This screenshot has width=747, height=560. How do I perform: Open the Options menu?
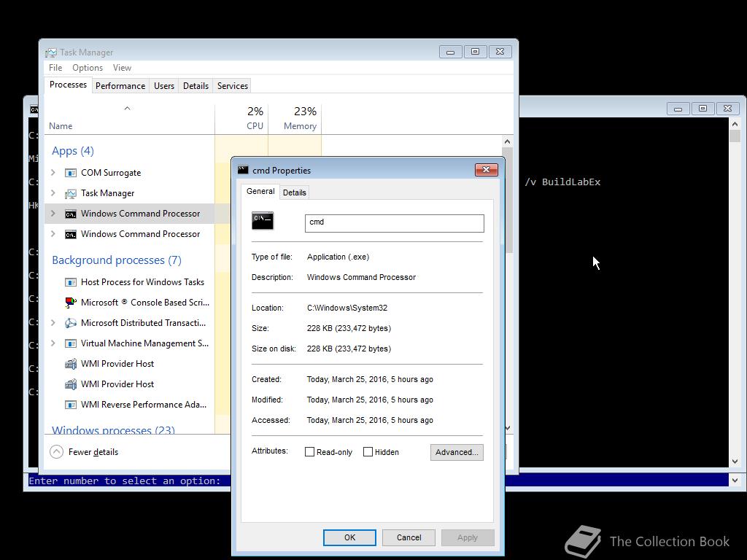point(88,68)
